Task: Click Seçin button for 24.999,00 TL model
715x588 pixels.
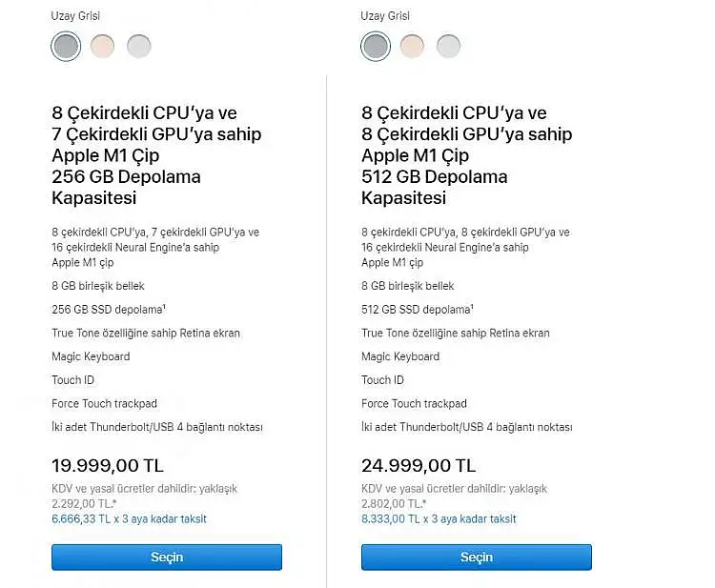Action: 477,557
